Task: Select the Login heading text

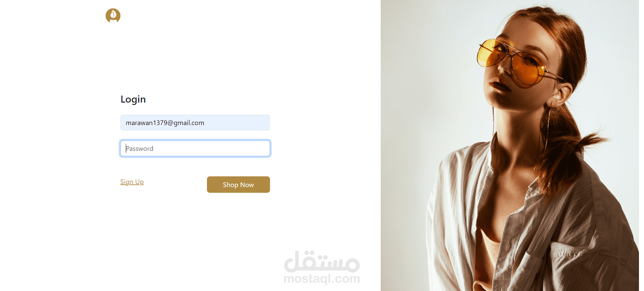Action: (x=133, y=99)
